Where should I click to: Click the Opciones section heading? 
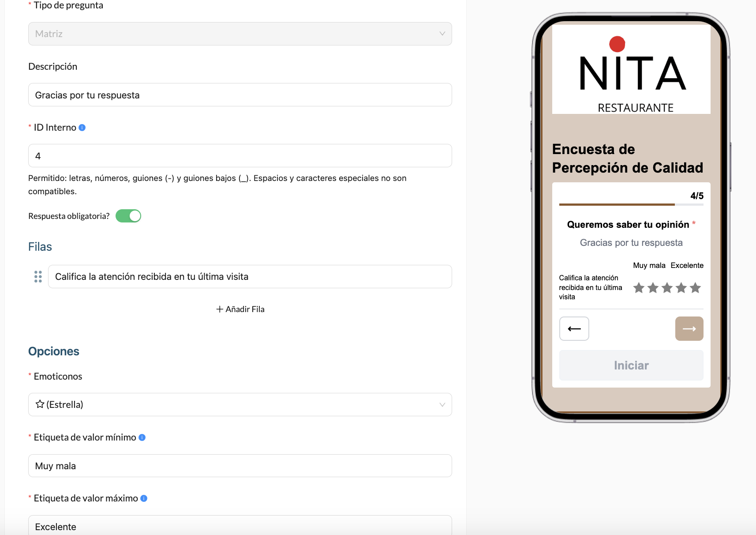(54, 351)
